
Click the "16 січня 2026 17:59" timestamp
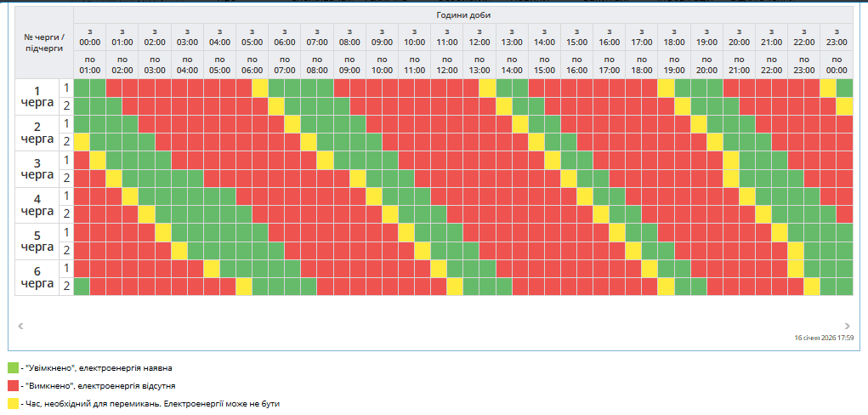click(824, 338)
